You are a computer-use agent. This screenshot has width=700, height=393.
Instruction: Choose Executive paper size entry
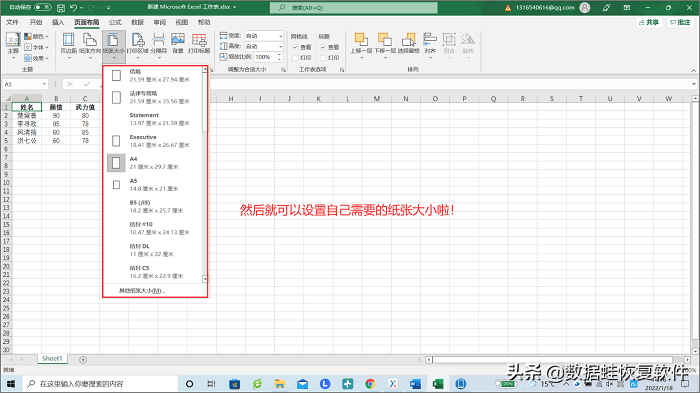[x=154, y=141]
